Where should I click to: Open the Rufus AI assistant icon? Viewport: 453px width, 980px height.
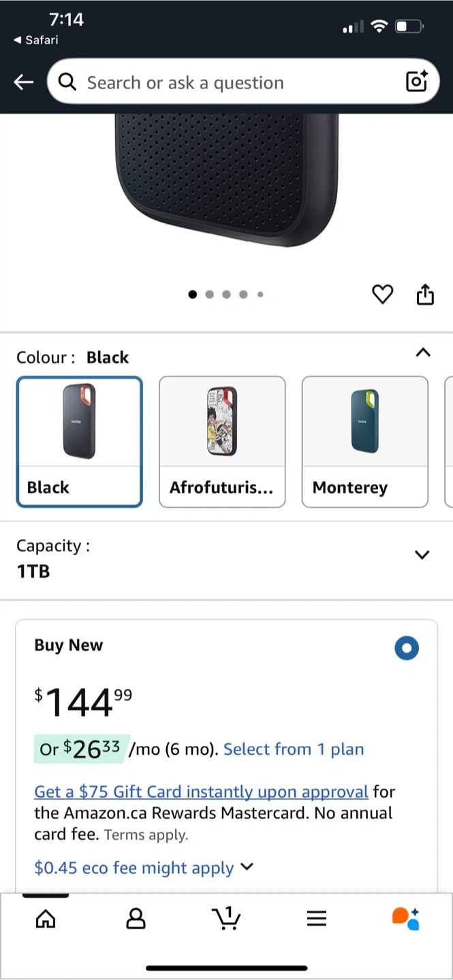tap(406, 919)
